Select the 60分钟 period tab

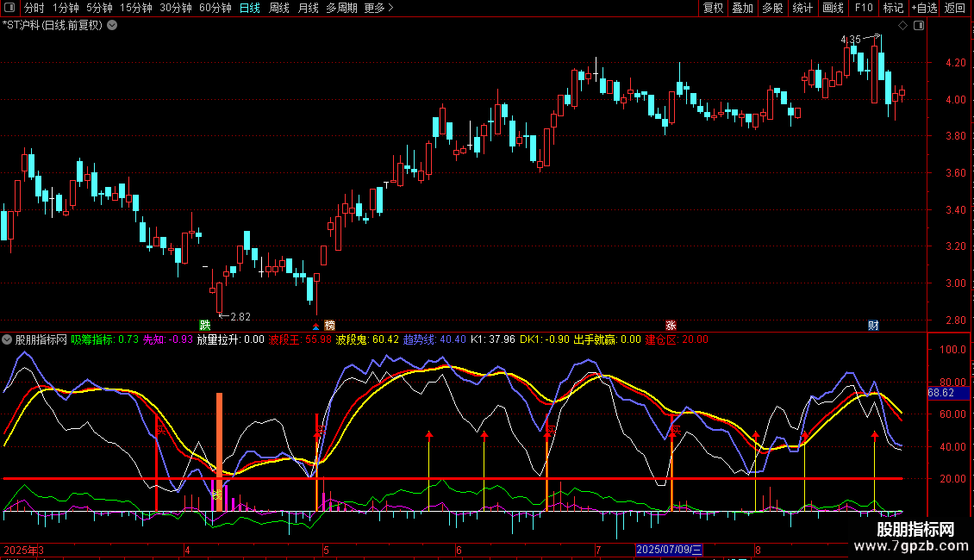click(215, 8)
